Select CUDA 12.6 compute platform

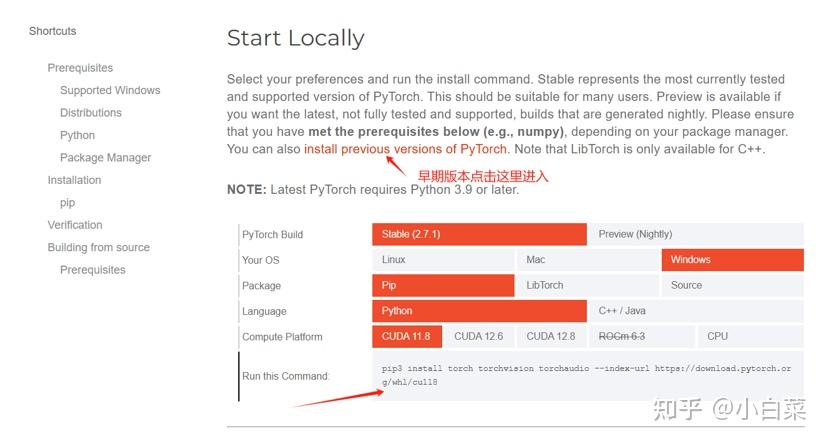tap(478, 336)
